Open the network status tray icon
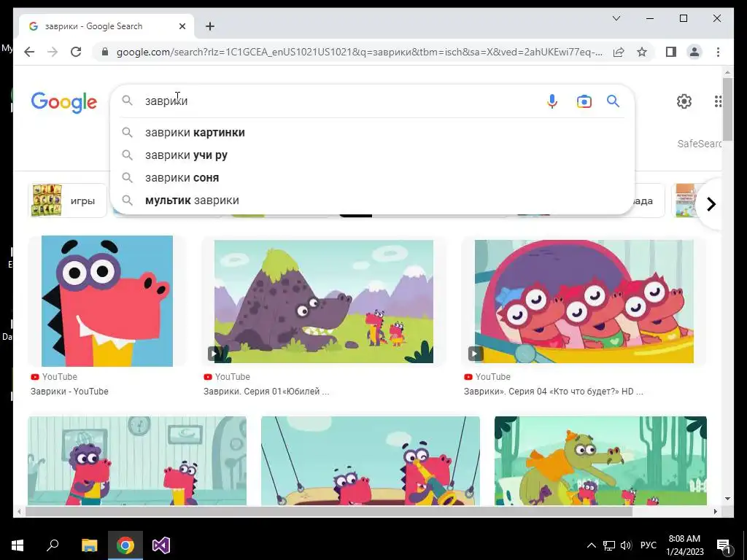 pos(609,545)
